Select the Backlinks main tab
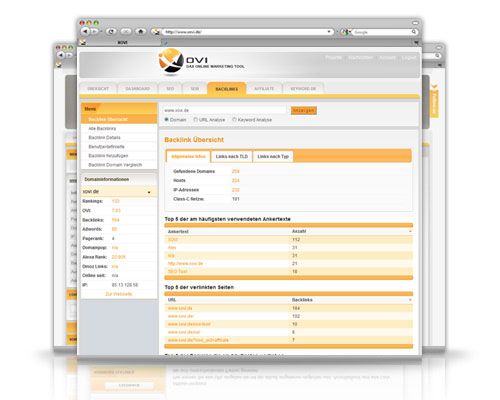500x400 pixels. tap(227, 89)
